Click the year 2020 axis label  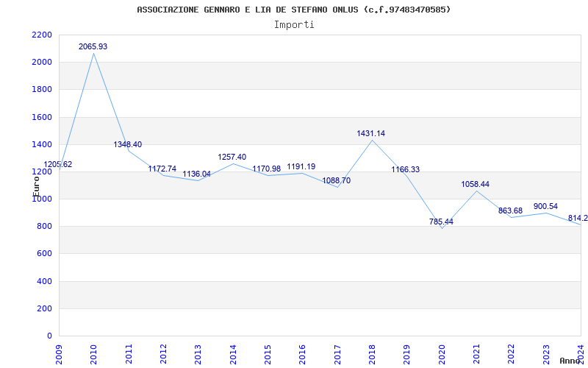click(x=442, y=354)
